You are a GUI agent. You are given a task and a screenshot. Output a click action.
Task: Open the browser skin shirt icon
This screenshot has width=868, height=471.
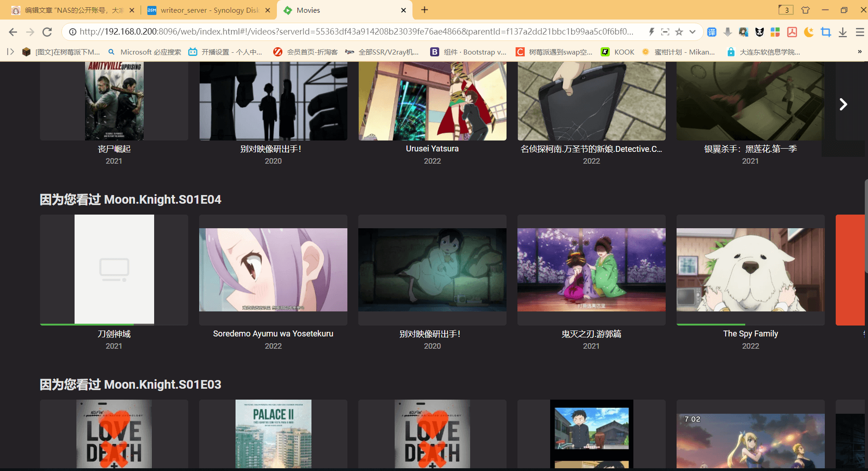tap(805, 10)
